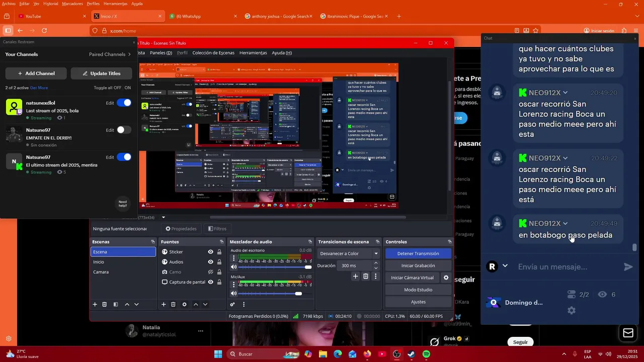Open virtual camera settings gear icon

pos(446,278)
